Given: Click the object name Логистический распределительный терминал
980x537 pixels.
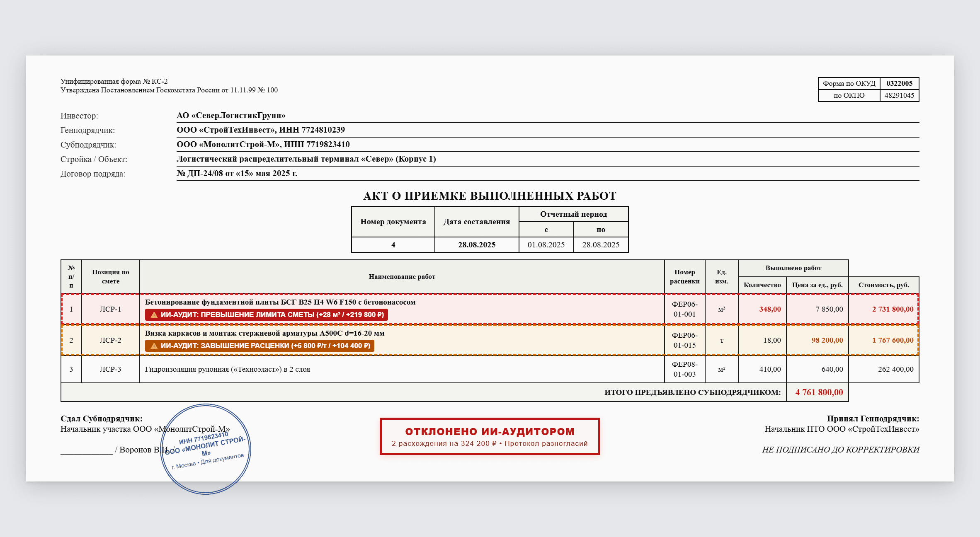Looking at the screenshot, I should click(x=306, y=159).
